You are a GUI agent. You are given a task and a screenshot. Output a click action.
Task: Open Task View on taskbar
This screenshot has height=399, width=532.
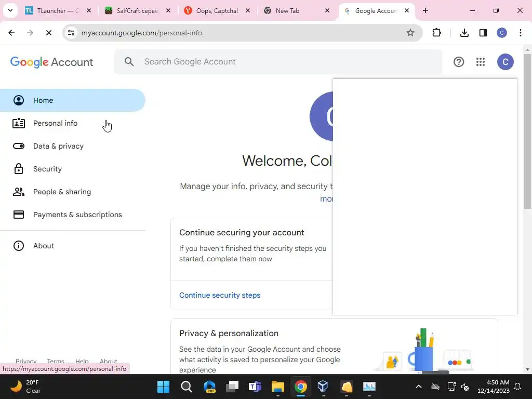pos(232,387)
